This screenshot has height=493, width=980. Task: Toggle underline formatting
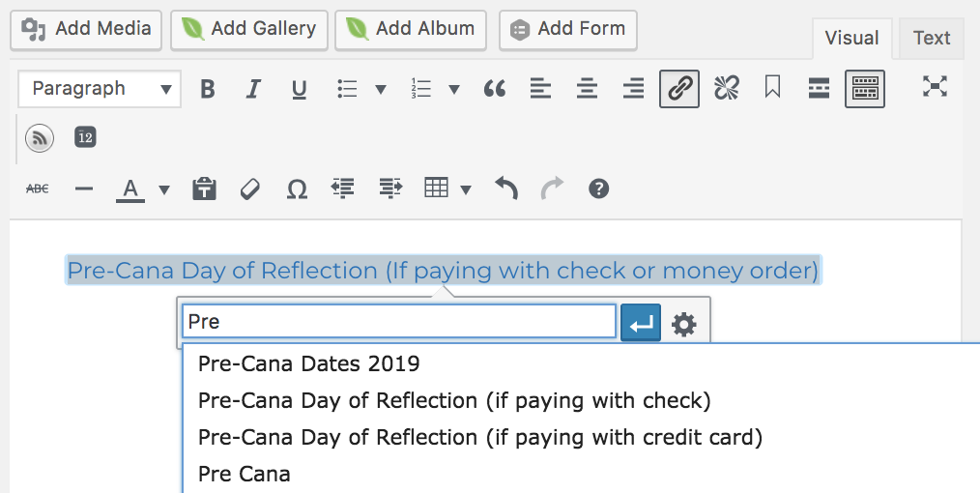(300, 89)
